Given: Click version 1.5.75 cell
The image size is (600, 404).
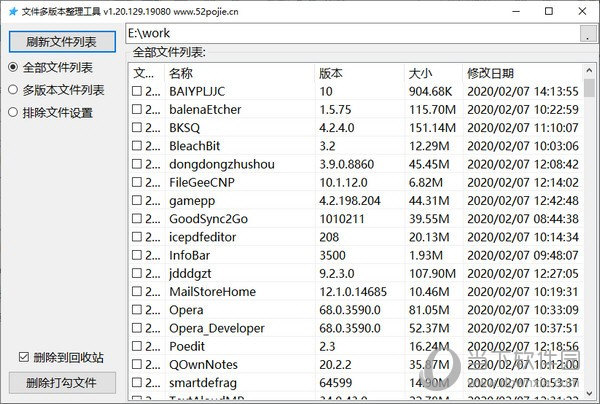Looking at the screenshot, I should click(336, 109).
